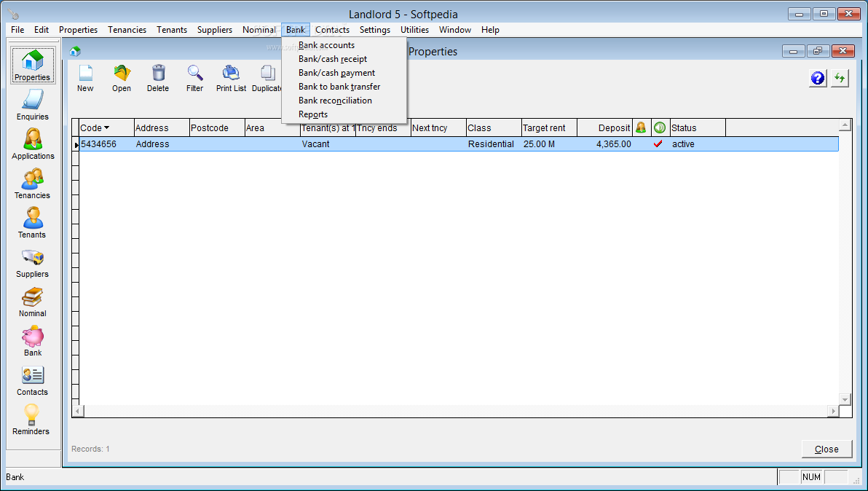Delete the selected property record
This screenshot has width=868, height=491.
tap(158, 78)
